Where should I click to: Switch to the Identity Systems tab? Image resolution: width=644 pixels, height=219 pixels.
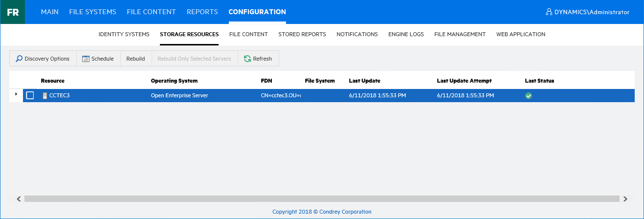click(124, 34)
